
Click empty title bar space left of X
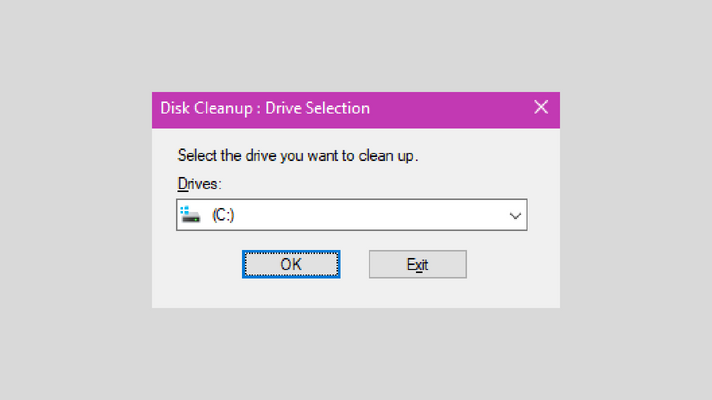(450, 109)
